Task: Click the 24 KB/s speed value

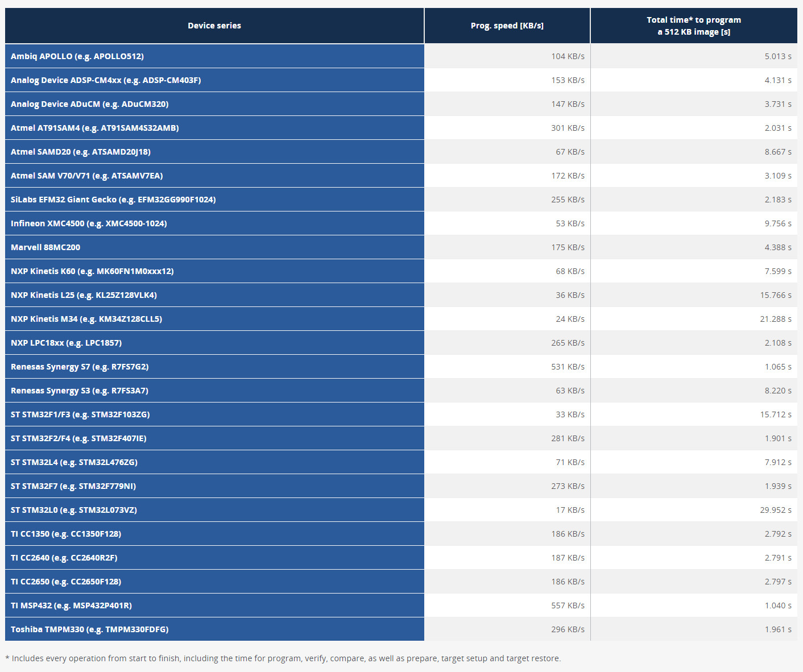Action: (570, 319)
